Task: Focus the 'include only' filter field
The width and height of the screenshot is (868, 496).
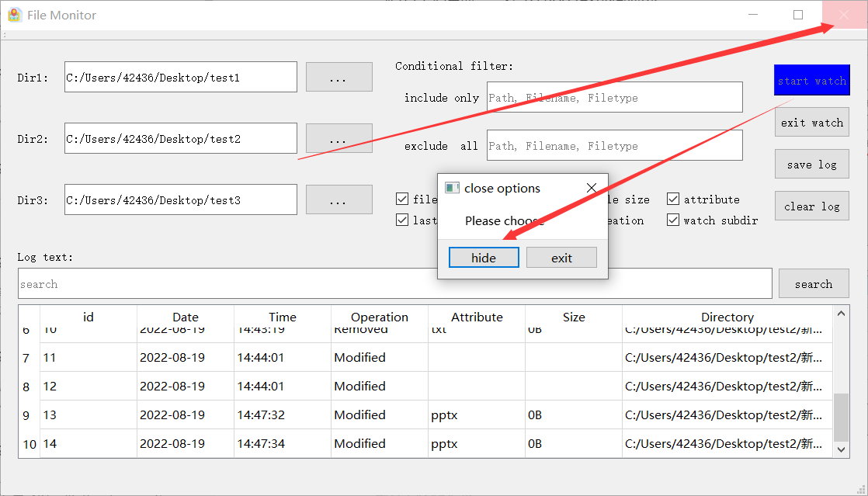Action: coord(614,98)
